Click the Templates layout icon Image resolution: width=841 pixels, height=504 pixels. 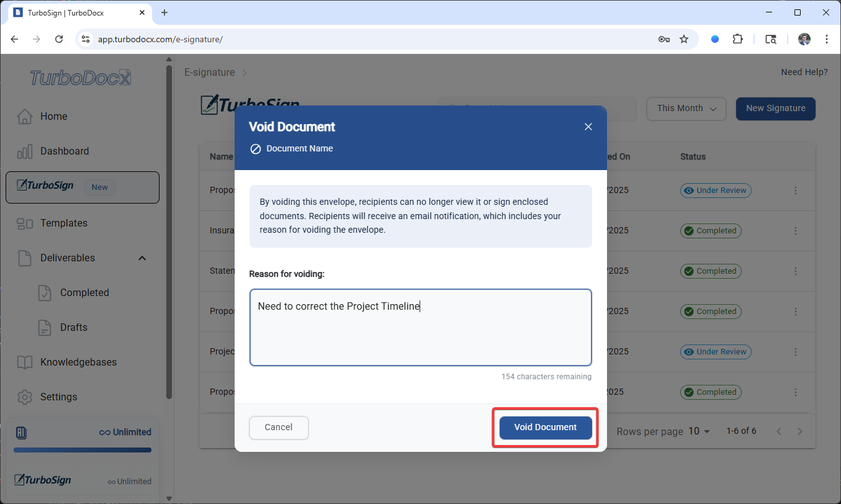click(25, 223)
